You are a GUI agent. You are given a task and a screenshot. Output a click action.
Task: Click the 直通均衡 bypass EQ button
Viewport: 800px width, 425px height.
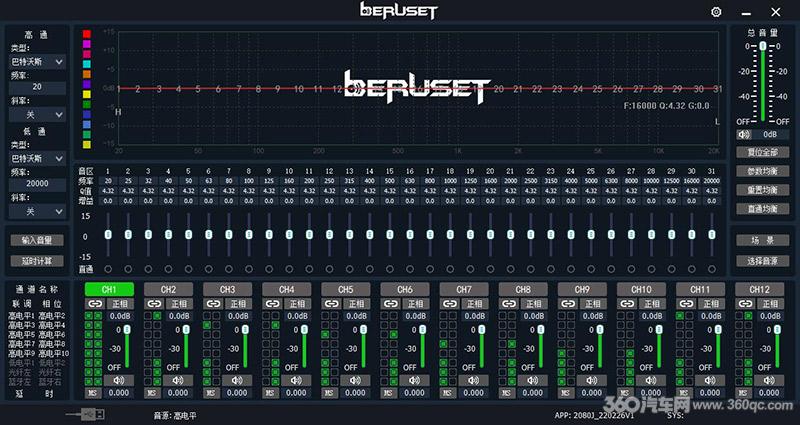pyautogui.click(x=763, y=209)
